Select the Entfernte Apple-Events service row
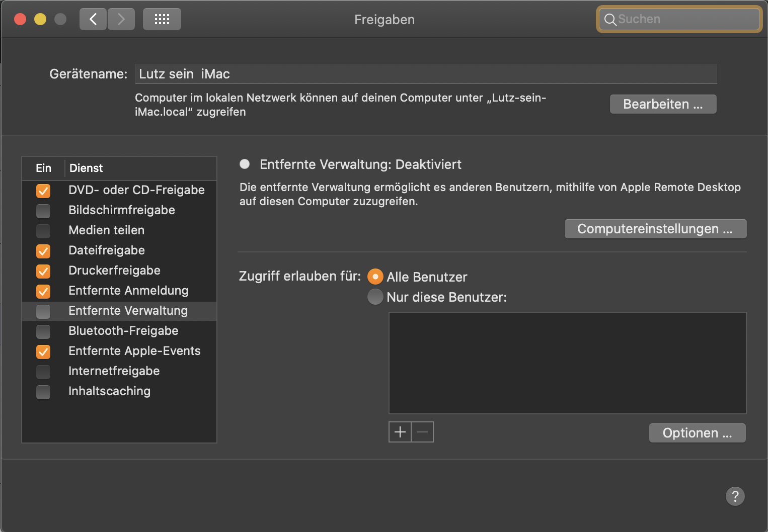Screen dimensions: 768x532 pyautogui.click(x=119, y=351)
